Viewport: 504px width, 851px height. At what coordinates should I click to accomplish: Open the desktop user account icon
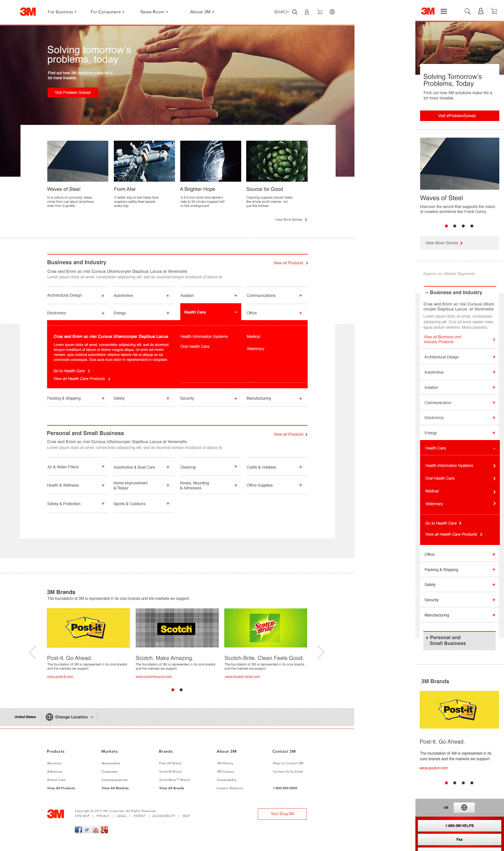pos(307,12)
